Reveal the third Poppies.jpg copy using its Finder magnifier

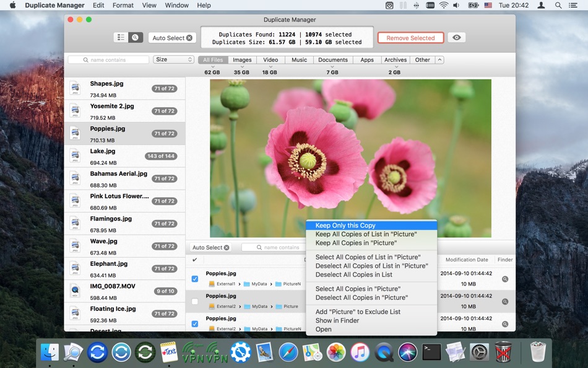[505, 324]
